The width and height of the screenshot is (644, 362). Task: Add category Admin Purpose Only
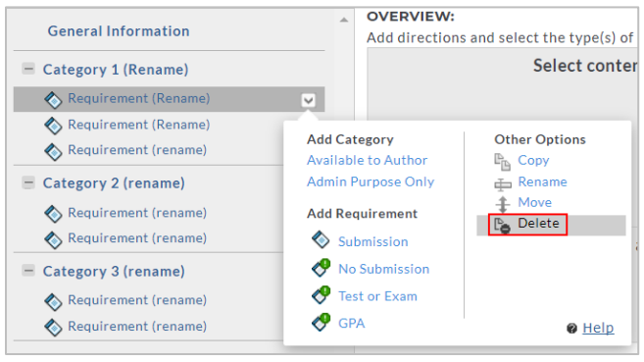coord(371,181)
